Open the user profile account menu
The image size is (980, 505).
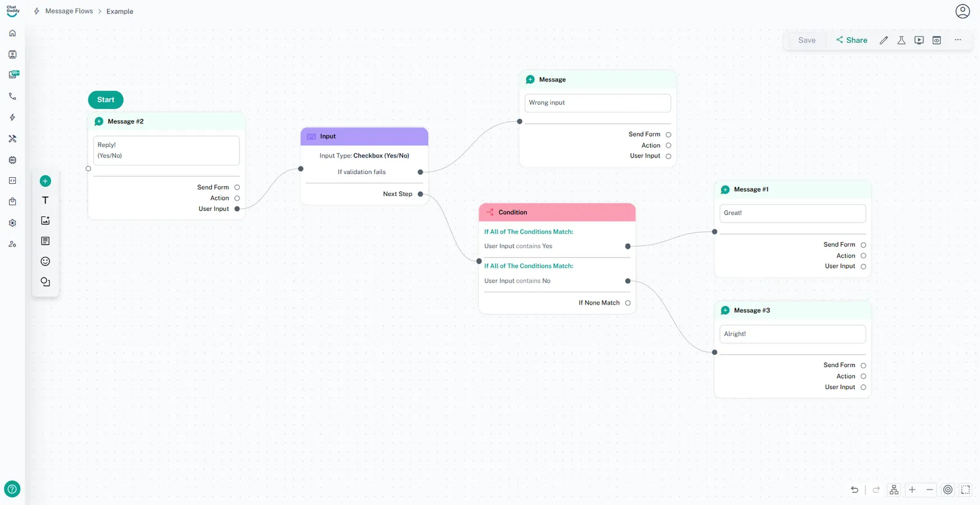[x=962, y=12]
